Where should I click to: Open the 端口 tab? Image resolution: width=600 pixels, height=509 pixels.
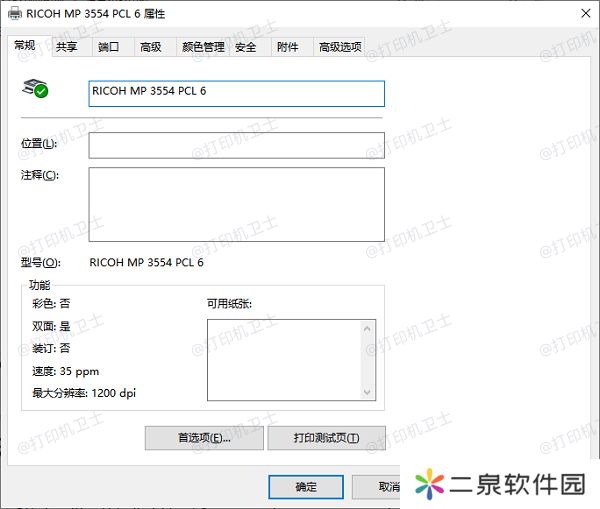(113, 47)
